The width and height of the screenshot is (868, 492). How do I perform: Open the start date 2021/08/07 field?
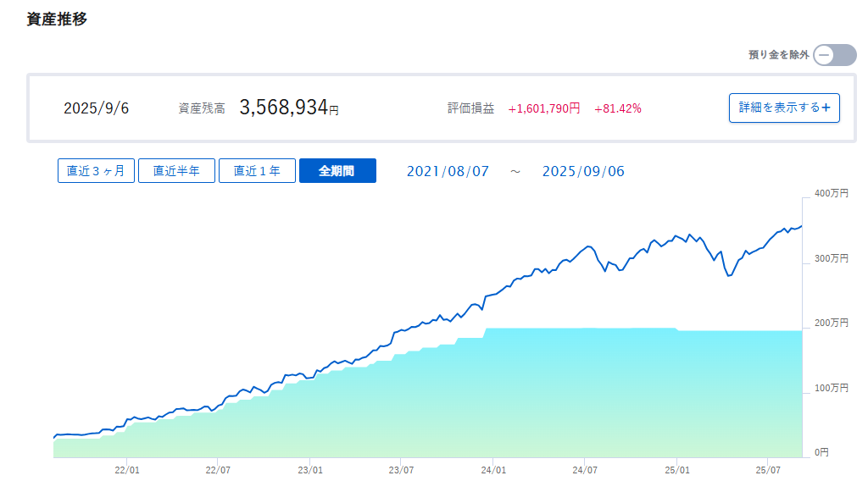[448, 171]
